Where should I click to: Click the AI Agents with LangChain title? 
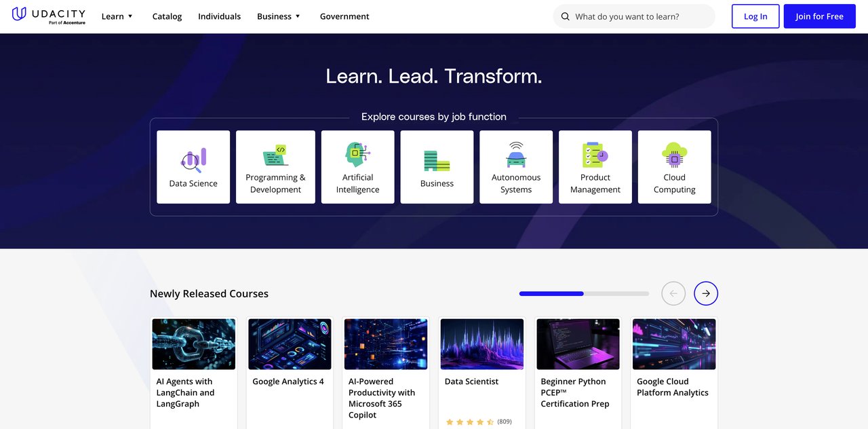(185, 392)
